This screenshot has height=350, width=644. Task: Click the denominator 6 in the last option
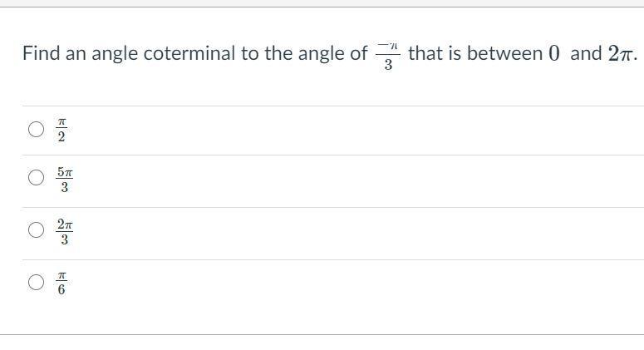coord(61,290)
